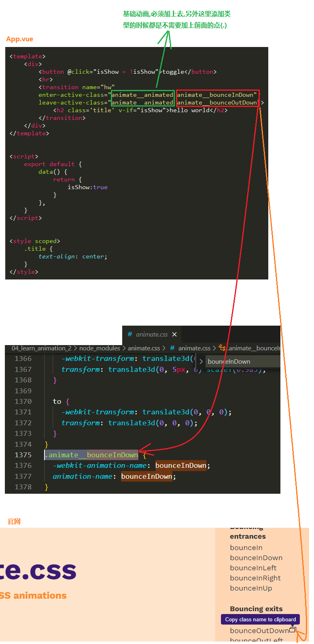This screenshot has width=314, height=644.
Task: Open 04_learn_animation_2 breadcrumb folder
Action: (x=41, y=348)
